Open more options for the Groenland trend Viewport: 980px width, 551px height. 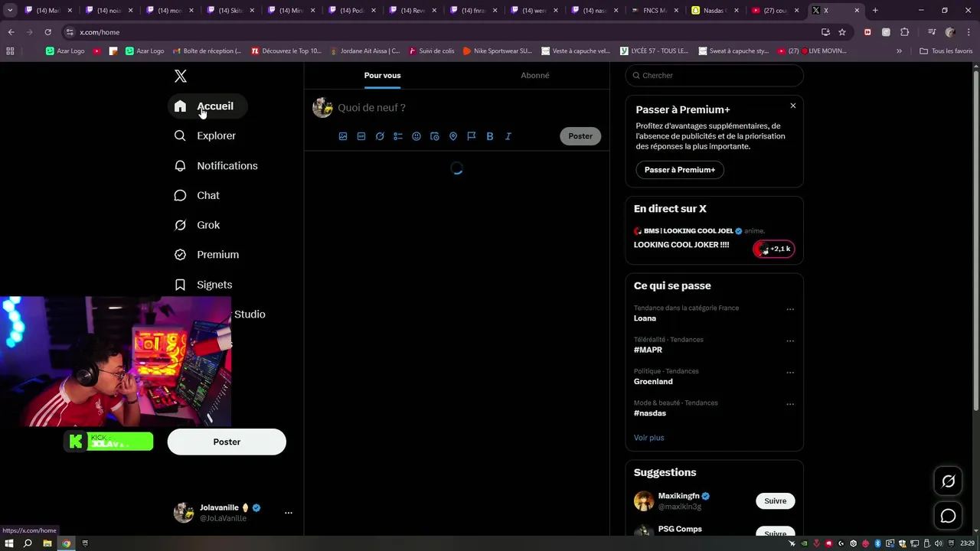tap(790, 373)
